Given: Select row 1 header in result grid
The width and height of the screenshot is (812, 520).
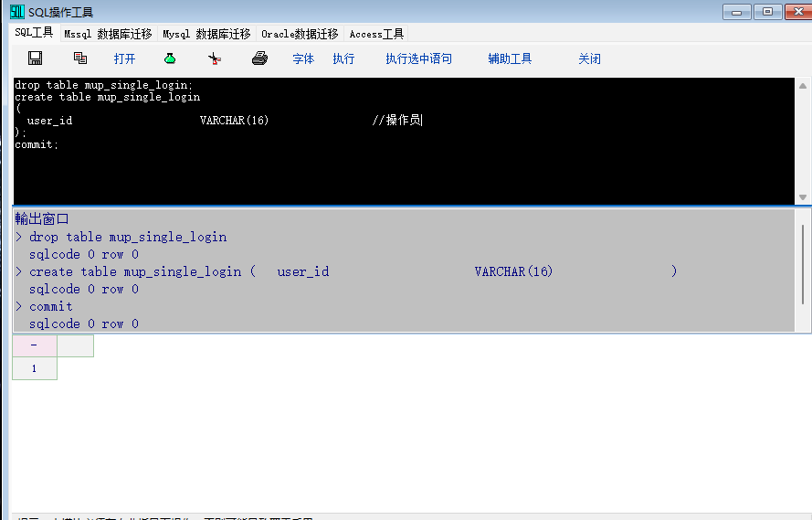Looking at the screenshot, I should pos(35,368).
